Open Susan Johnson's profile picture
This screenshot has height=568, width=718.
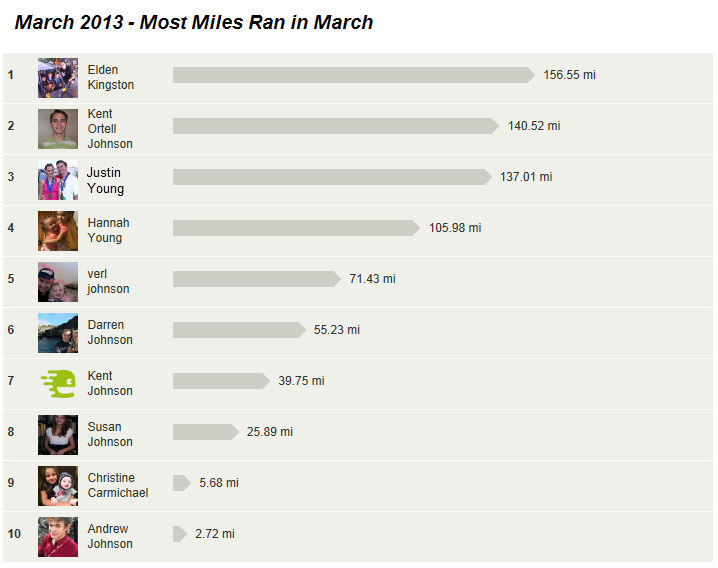58,435
